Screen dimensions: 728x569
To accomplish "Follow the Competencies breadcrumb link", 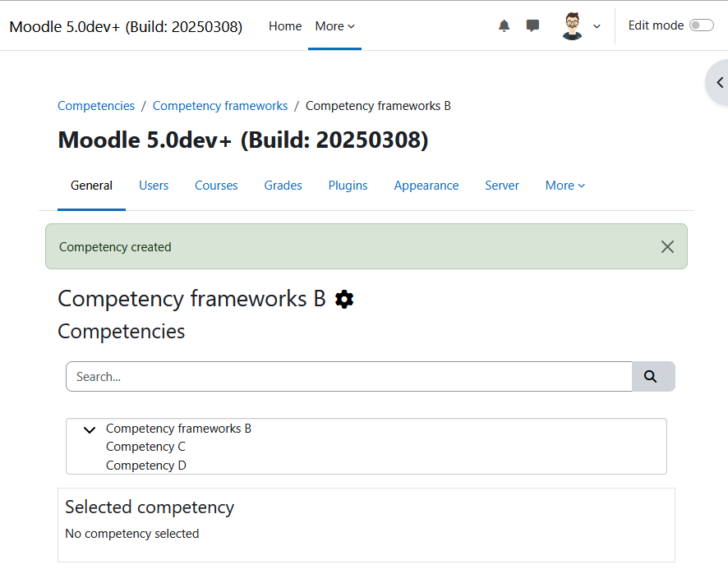I will [x=96, y=106].
